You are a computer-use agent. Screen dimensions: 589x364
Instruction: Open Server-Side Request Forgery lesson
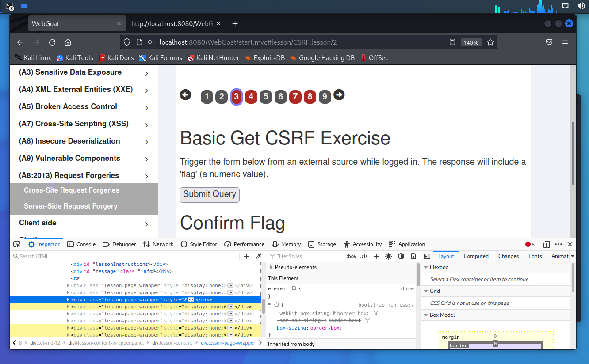click(71, 206)
